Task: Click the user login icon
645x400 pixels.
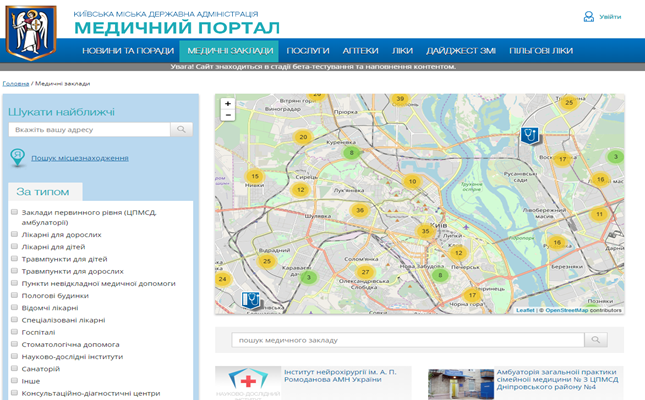Action: coord(589,16)
